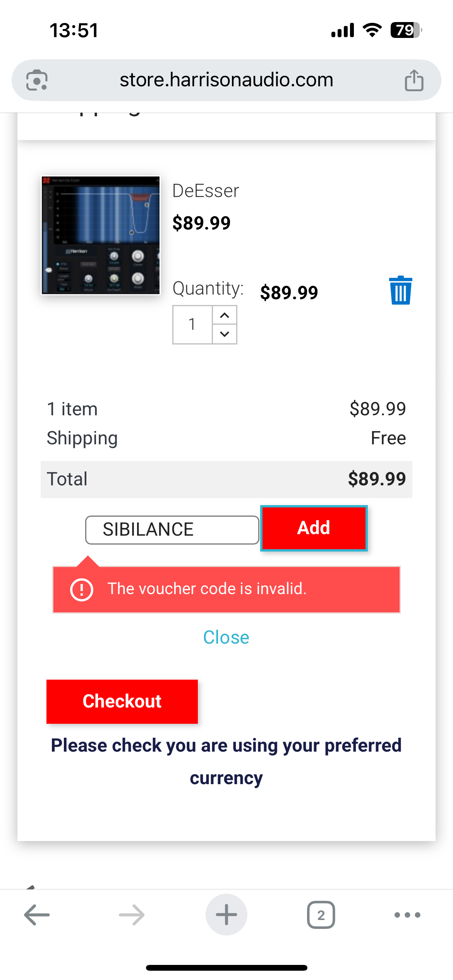This screenshot has width=453, height=980.
Task: Open the tab switcher showing 2 tabs
Action: [x=321, y=915]
